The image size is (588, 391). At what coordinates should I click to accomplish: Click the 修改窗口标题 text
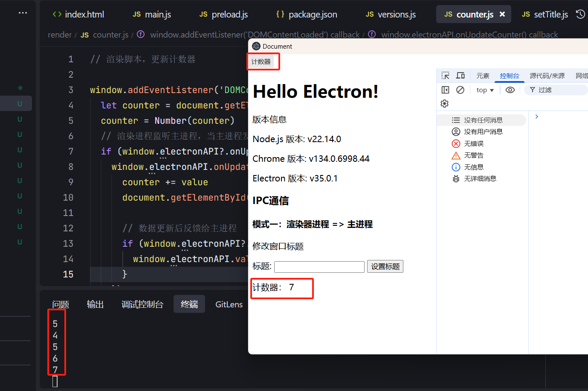(x=278, y=246)
